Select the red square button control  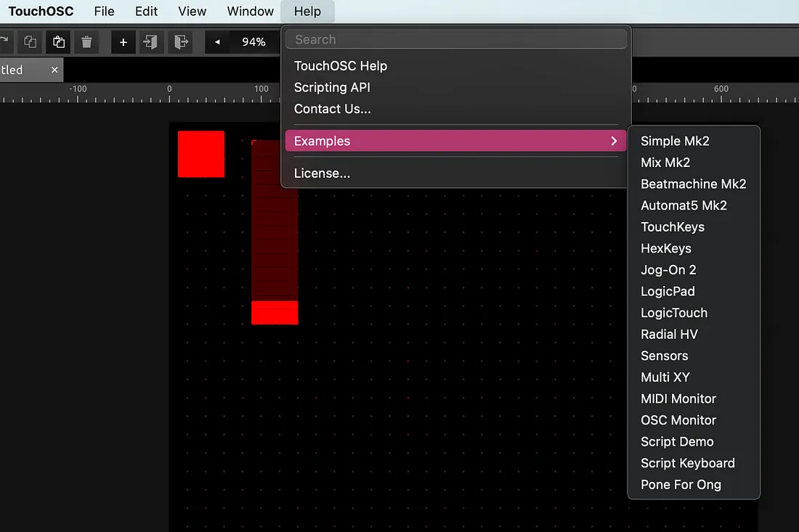click(200, 155)
